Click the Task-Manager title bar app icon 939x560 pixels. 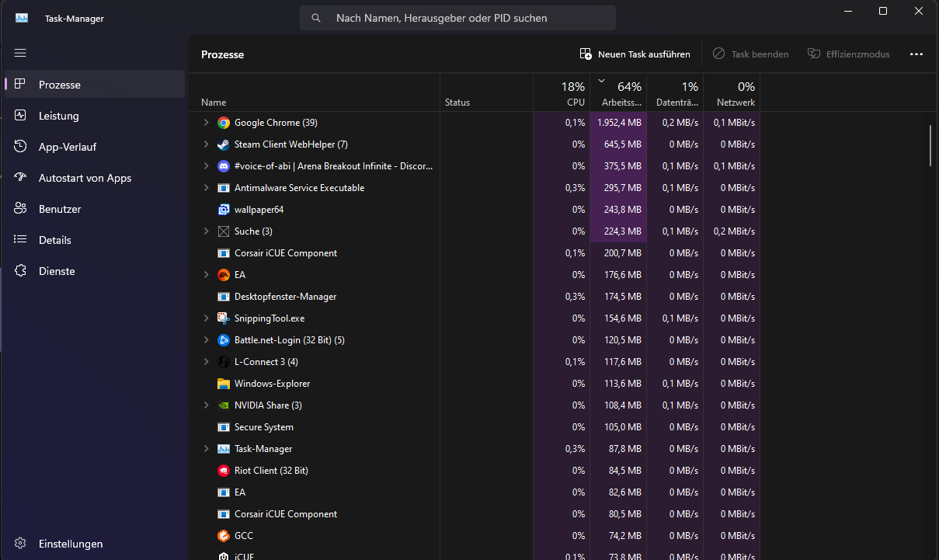coord(22,18)
